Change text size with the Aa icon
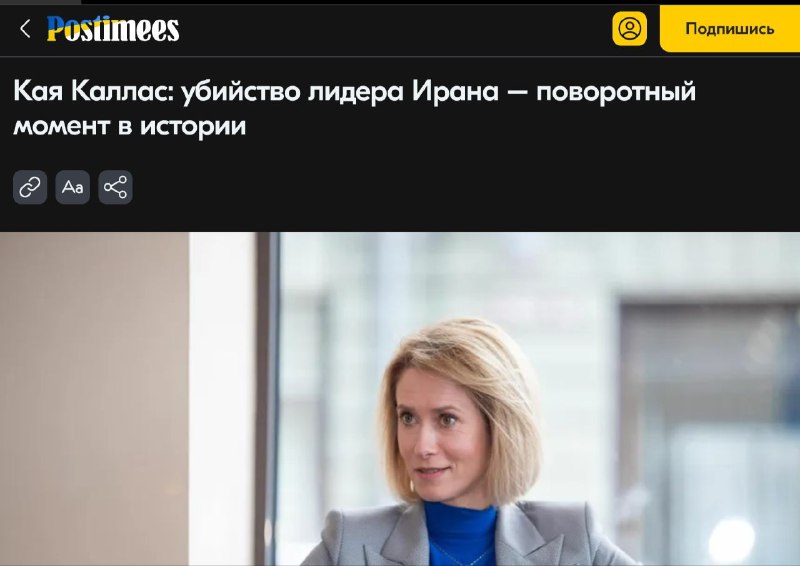 tap(72, 187)
